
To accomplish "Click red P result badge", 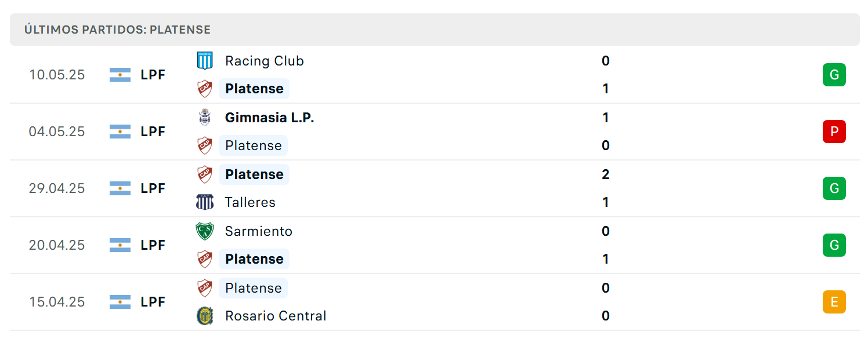I will pyautogui.click(x=834, y=132).
